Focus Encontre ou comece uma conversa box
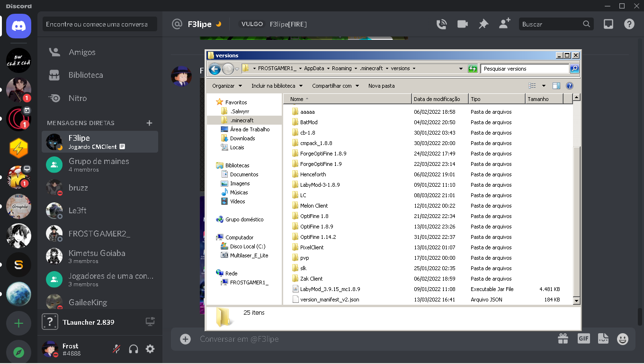 click(x=100, y=24)
